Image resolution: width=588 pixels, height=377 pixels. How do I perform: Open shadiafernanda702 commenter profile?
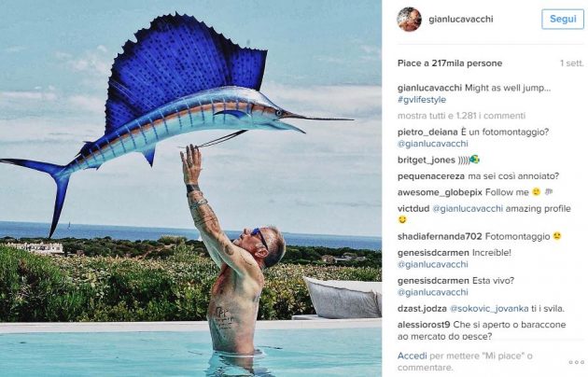440,237
